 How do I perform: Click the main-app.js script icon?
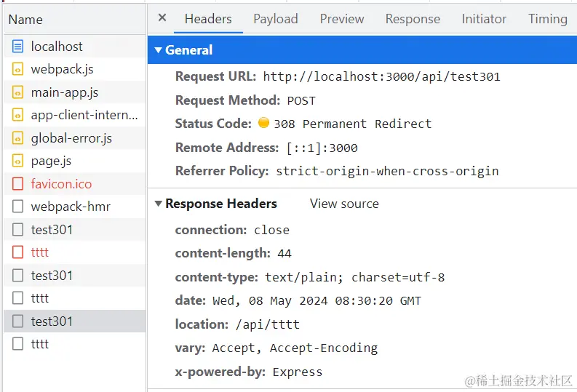[18, 92]
